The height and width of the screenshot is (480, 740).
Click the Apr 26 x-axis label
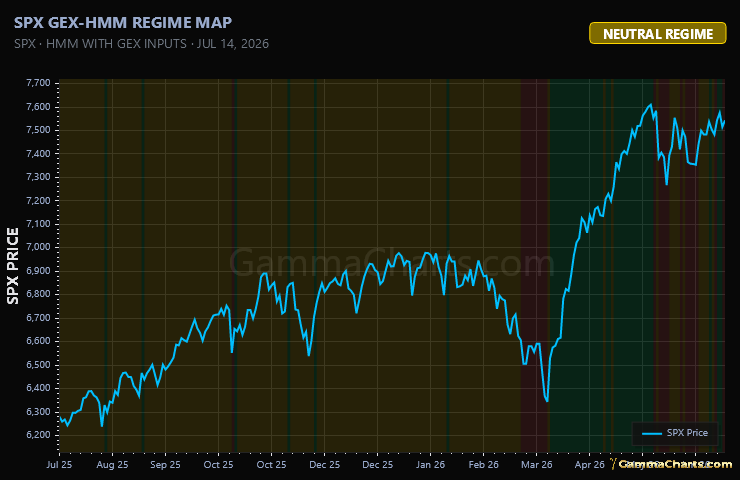[x=589, y=465]
